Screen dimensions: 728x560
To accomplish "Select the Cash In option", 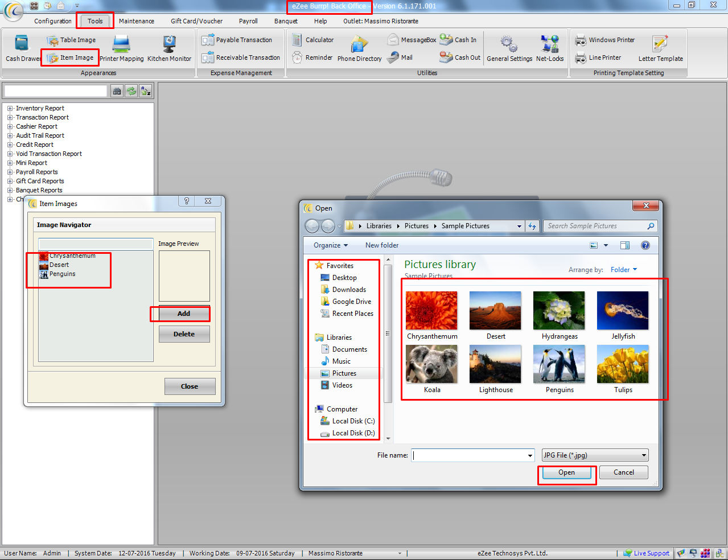I will coord(458,40).
